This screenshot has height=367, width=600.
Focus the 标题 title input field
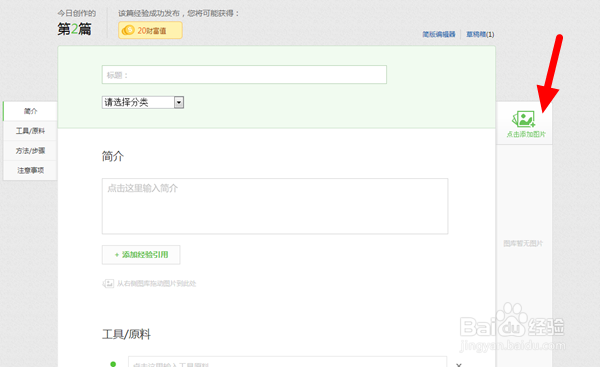(244, 75)
